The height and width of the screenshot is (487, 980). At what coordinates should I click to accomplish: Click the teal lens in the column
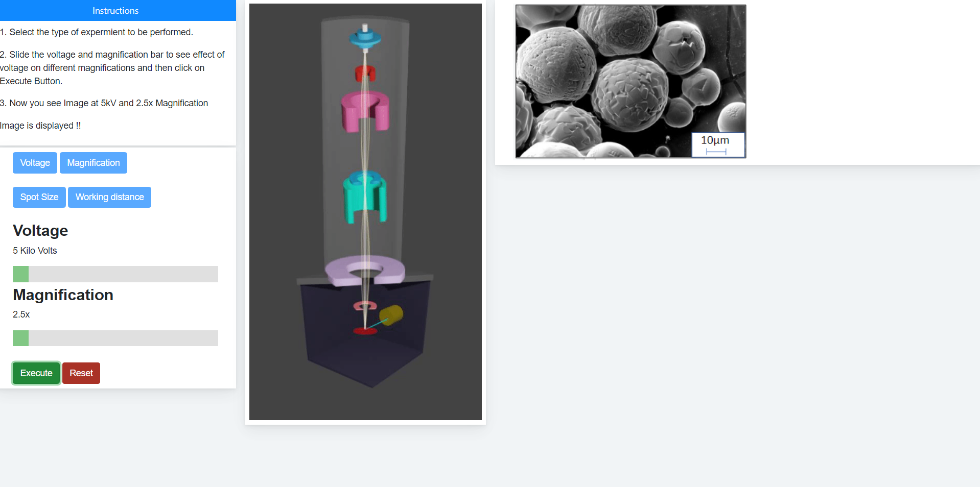(365, 197)
